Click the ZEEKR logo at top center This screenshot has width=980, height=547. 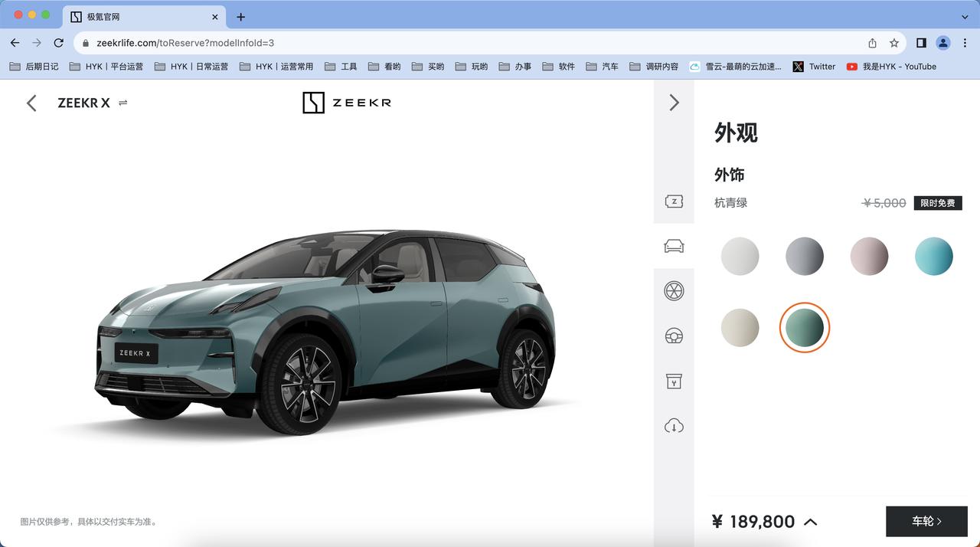[x=347, y=103]
